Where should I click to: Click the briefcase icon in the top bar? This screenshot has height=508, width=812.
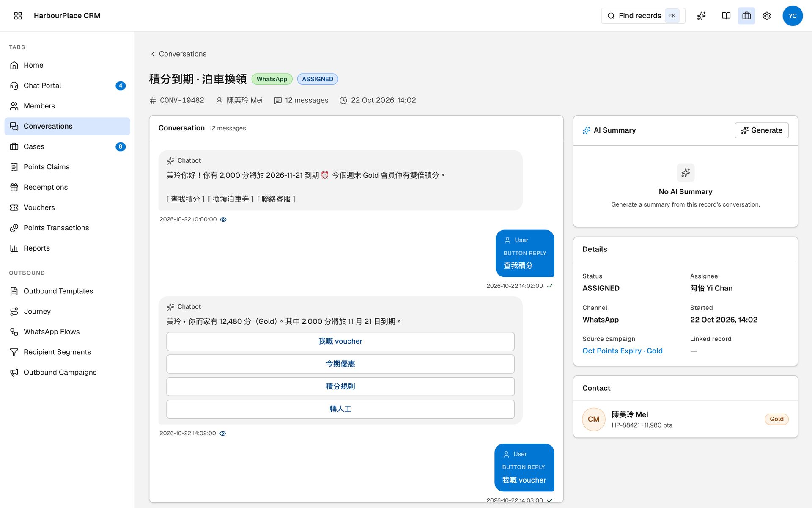click(746, 16)
